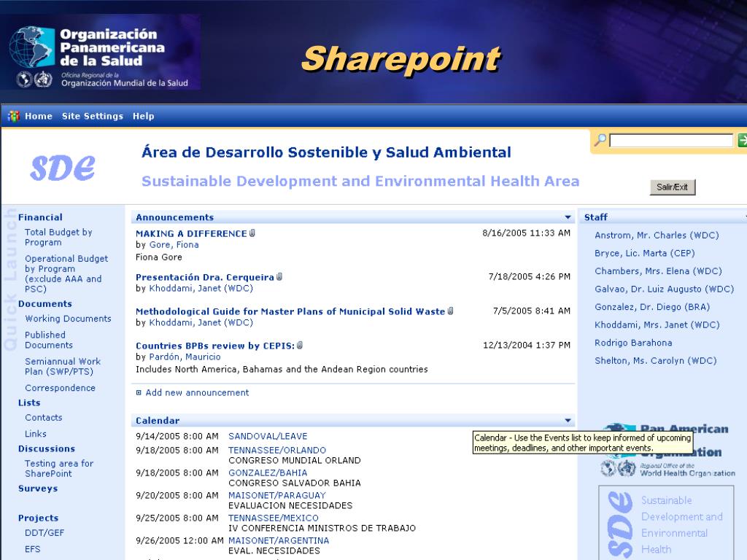The width and height of the screenshot is (747, 560).
Task: Click the SDE logo in page header
Action: pos(63,168)
